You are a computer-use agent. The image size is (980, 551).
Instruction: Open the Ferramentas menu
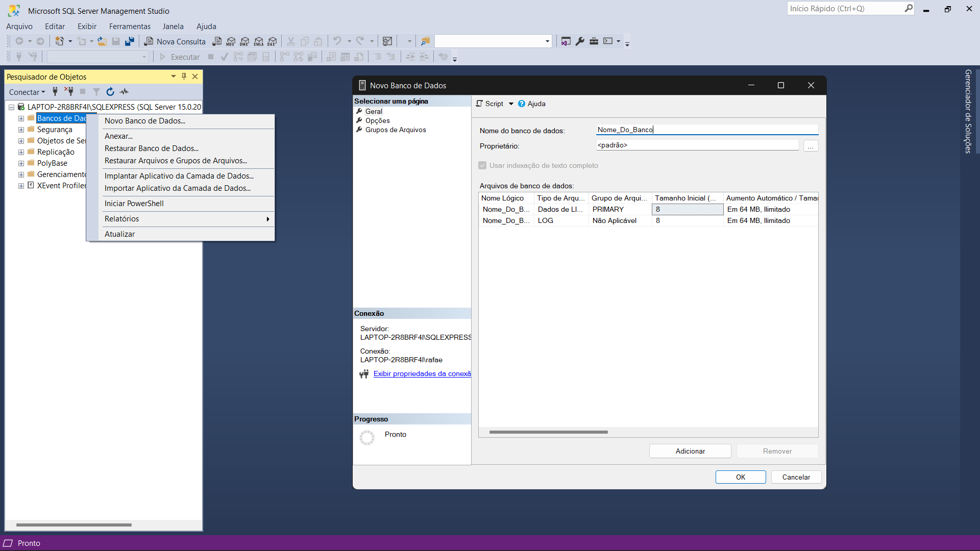click(130, 27)
